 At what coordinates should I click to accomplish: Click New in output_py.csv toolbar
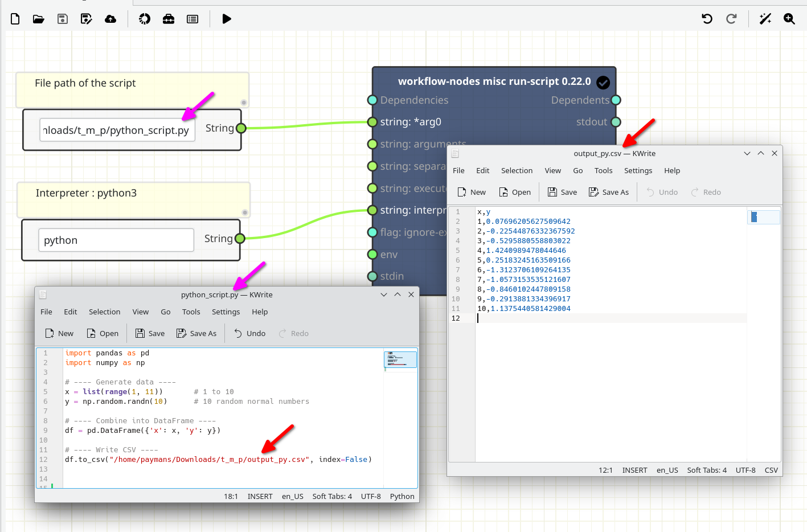coord(472,192)
